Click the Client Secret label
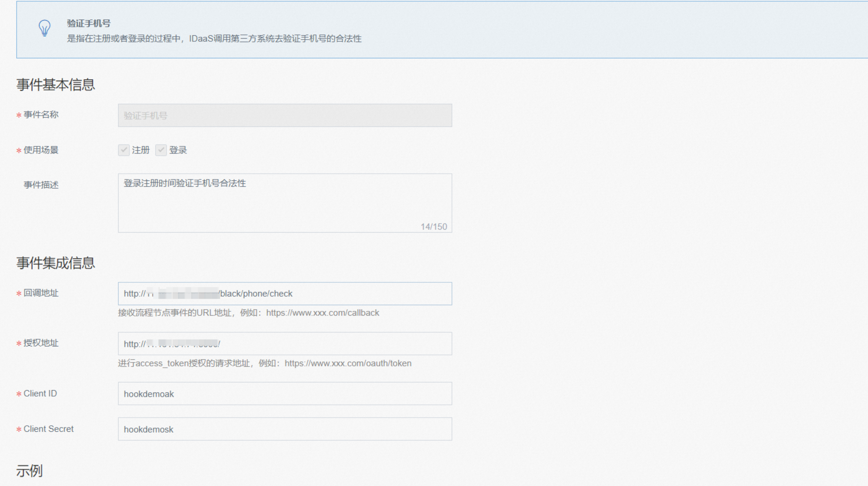This screenshot has width=868, height=486. tap(48, 429)
